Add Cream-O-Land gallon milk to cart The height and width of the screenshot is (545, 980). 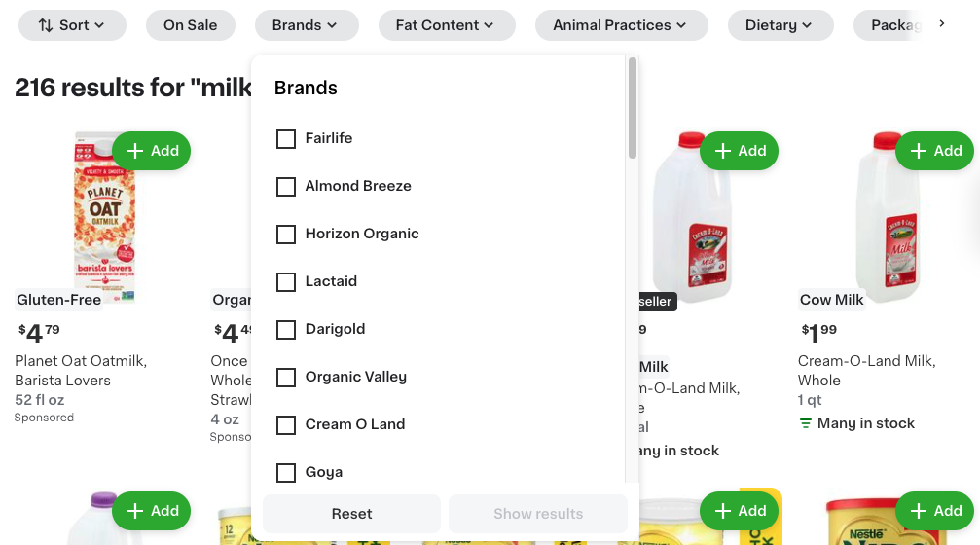coord(739,151)
